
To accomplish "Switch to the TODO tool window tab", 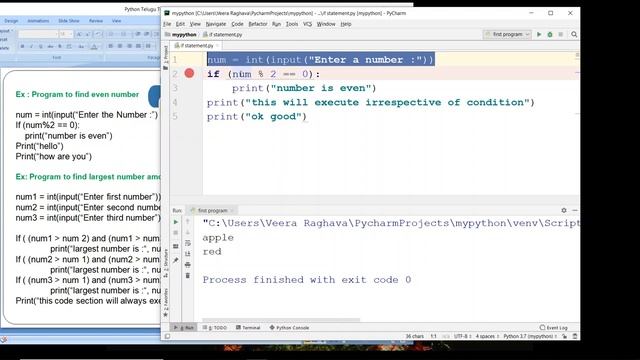I will 215,328.
